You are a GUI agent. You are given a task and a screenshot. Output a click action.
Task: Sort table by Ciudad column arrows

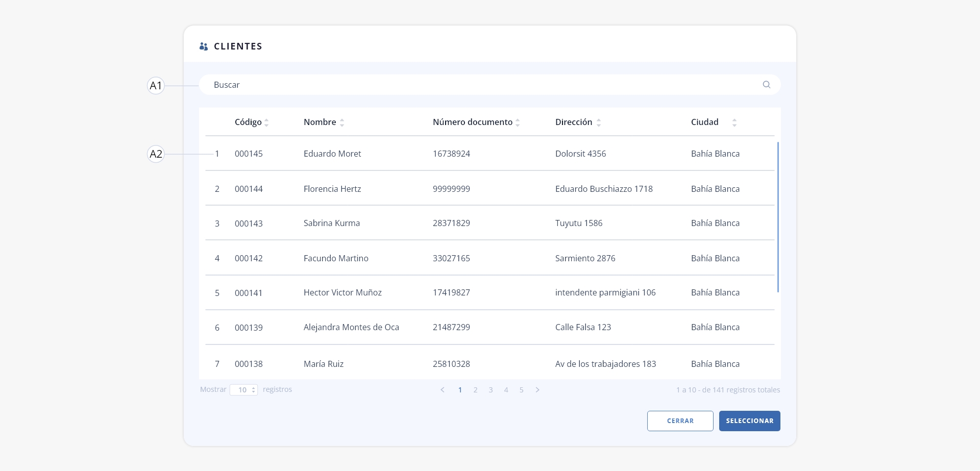(x=734, y=122)
